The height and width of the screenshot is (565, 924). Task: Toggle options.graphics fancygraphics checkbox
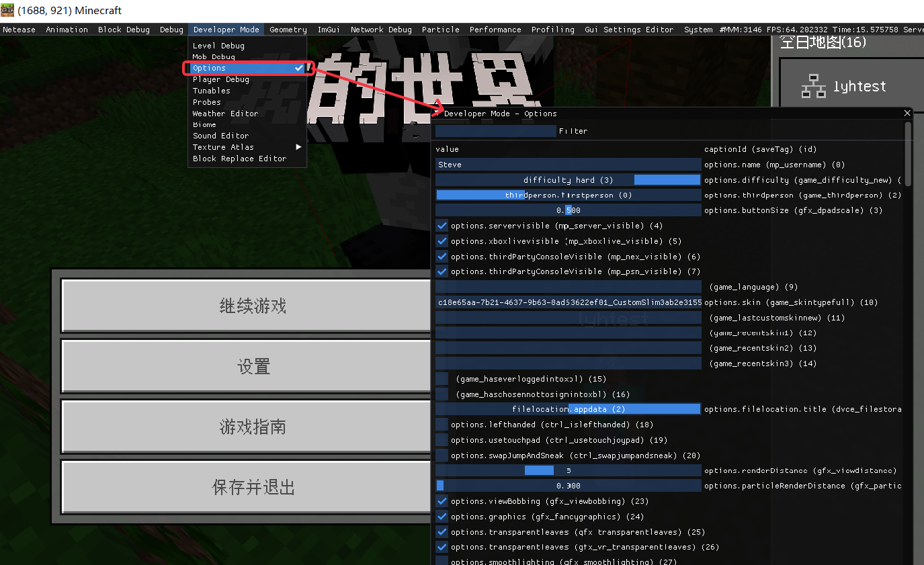click(x=442, y=517)
